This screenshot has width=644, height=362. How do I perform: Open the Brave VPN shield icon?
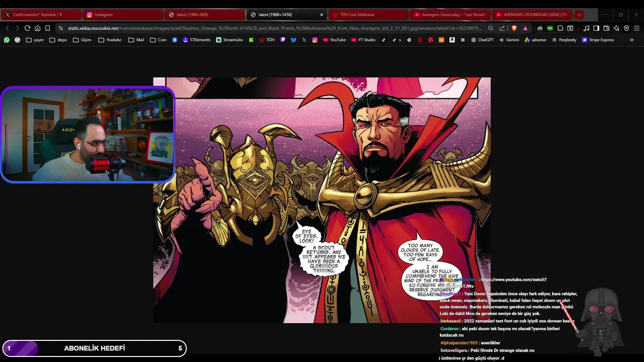point(626,28)
